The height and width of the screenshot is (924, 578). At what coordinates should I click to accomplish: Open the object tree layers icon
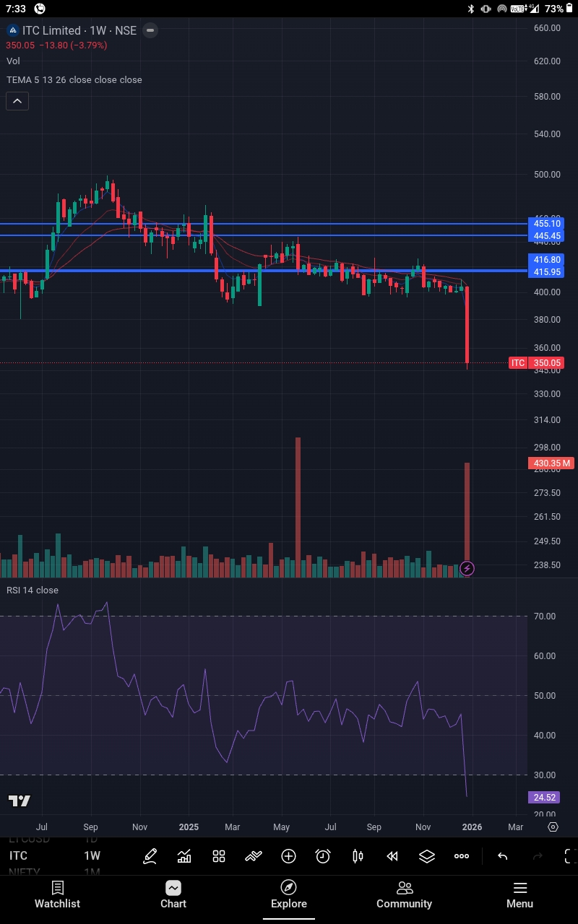pos(427,856)
